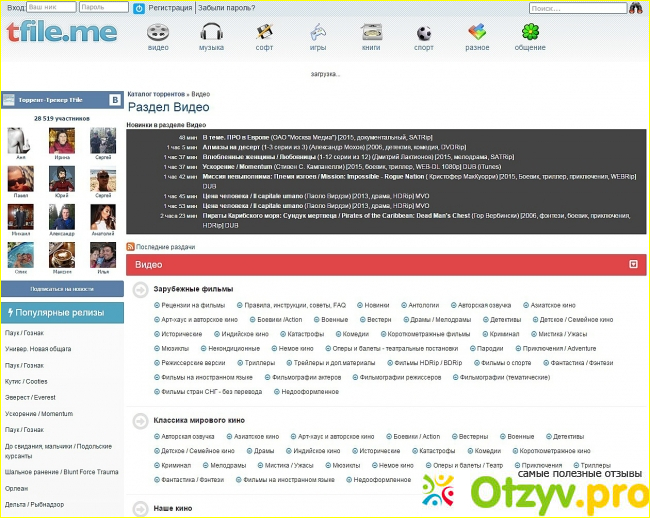
Task: Open Каталог торрентов breadcrumb link
Action: tap(157, 93)
